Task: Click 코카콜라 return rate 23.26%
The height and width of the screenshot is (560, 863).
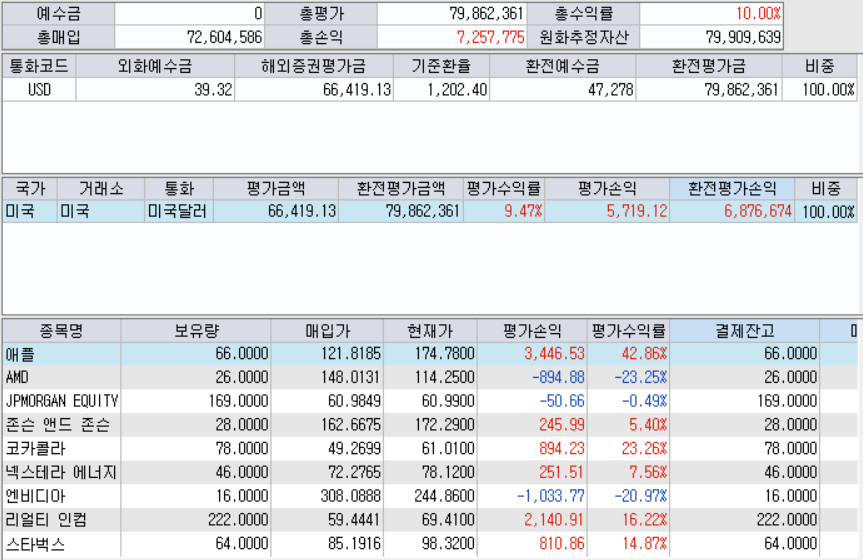Action: (x=629, y=448)
